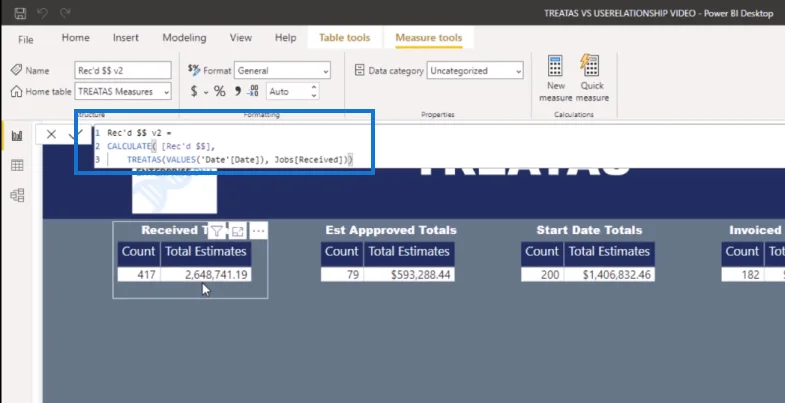Select the $1,406,832.46 cell
The image size is (785, 403).
(x=609, y=274)
